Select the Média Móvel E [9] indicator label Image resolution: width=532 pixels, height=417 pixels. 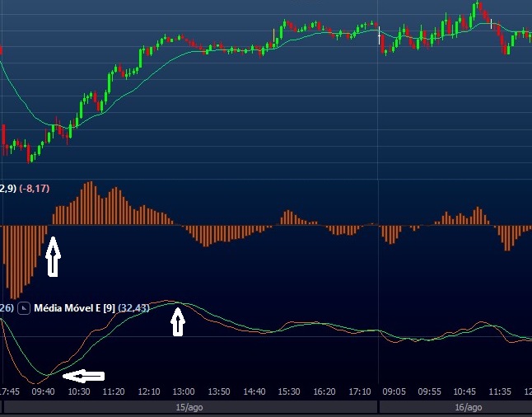[73, 308]
